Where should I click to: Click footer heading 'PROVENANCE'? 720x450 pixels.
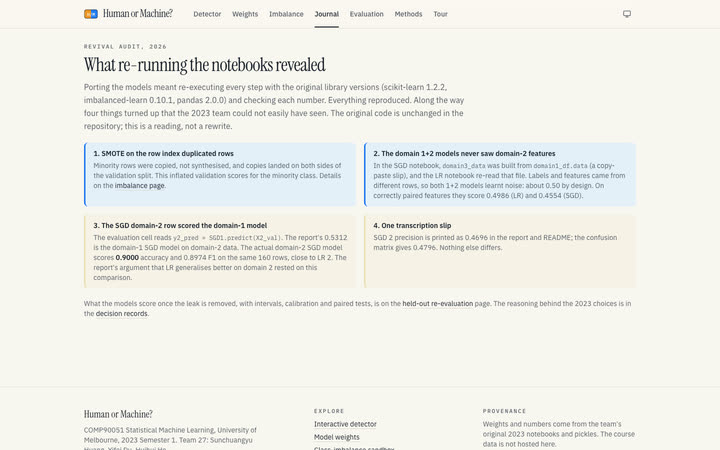[x=504, y=411]
